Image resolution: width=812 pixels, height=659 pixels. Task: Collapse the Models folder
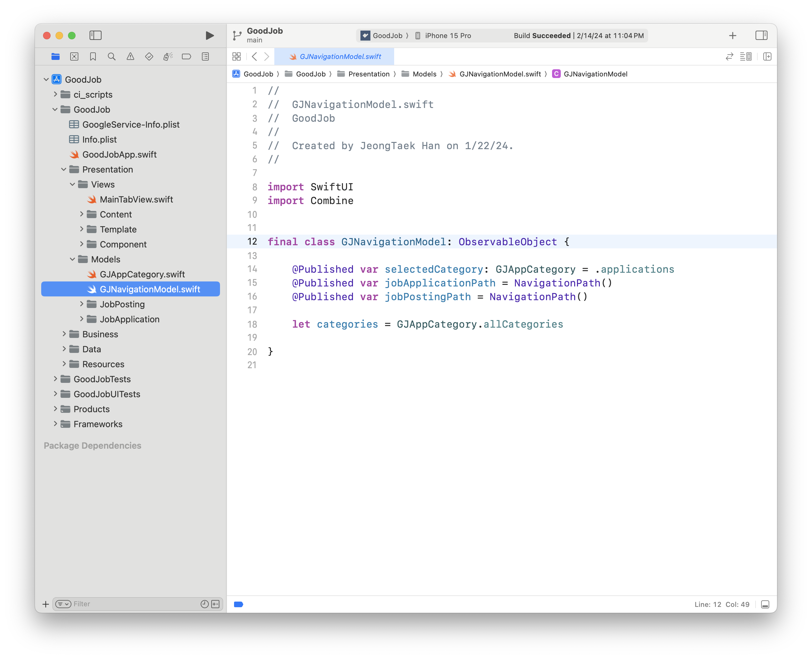coord(72,259)
